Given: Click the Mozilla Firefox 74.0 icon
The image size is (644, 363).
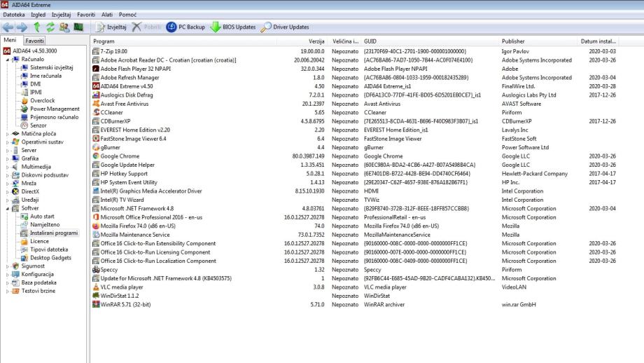Looking at the screenshot, I should (96, 226).
